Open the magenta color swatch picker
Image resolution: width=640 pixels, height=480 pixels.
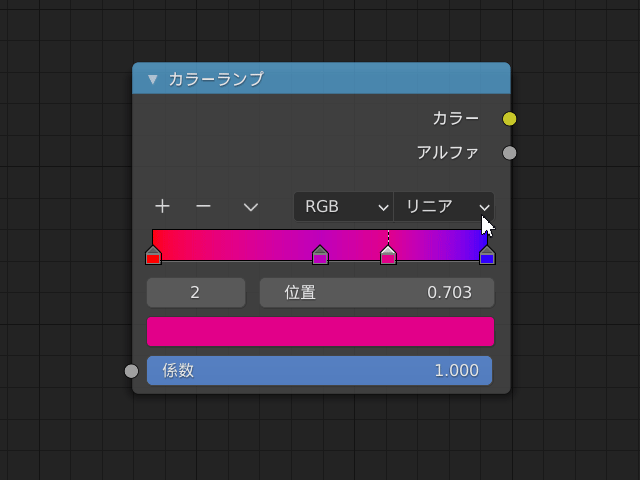[320, 331]
